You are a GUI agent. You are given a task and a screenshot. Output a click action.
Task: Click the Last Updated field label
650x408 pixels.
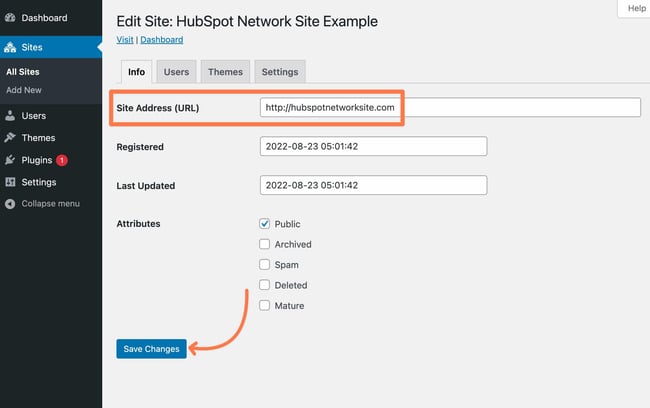[146, 186]
